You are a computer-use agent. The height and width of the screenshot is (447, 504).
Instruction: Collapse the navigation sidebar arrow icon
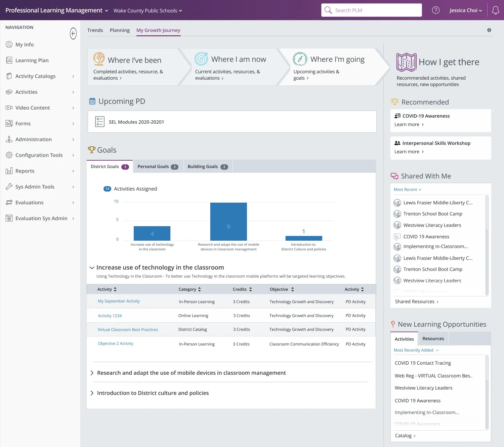point(73,33)
